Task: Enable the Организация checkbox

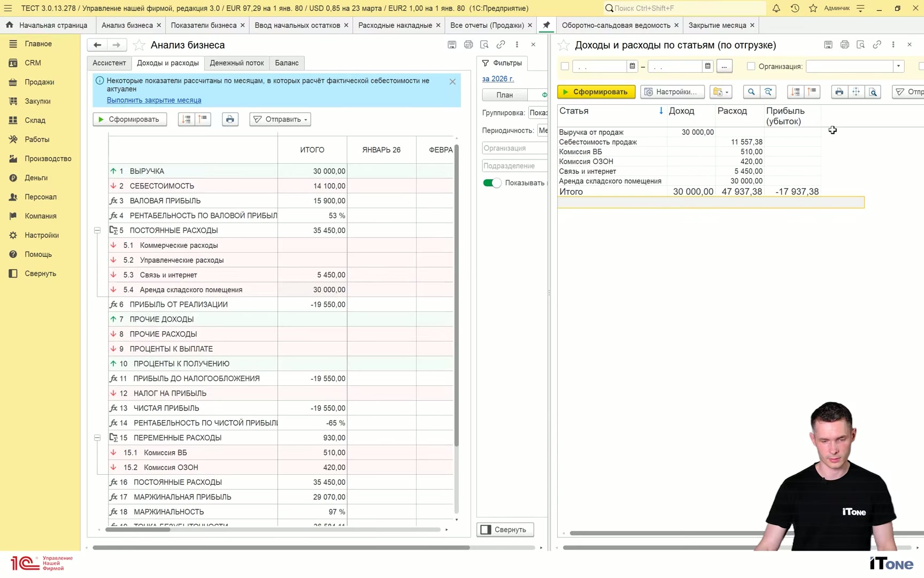Action: coord(751,66)
